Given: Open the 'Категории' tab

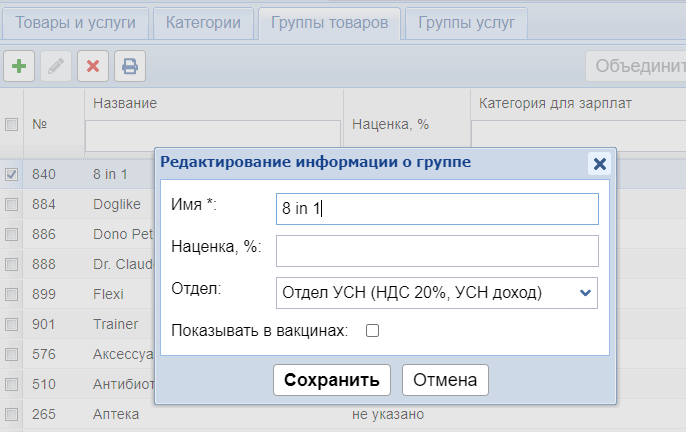Looking at the screenshot, I should tap(203, 22).
